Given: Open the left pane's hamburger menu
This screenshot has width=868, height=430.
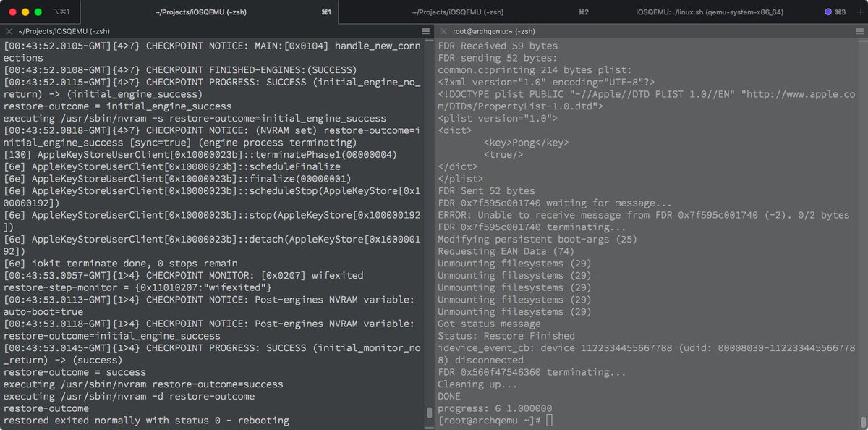Looking at the screenshot, I should coord(426,31).
